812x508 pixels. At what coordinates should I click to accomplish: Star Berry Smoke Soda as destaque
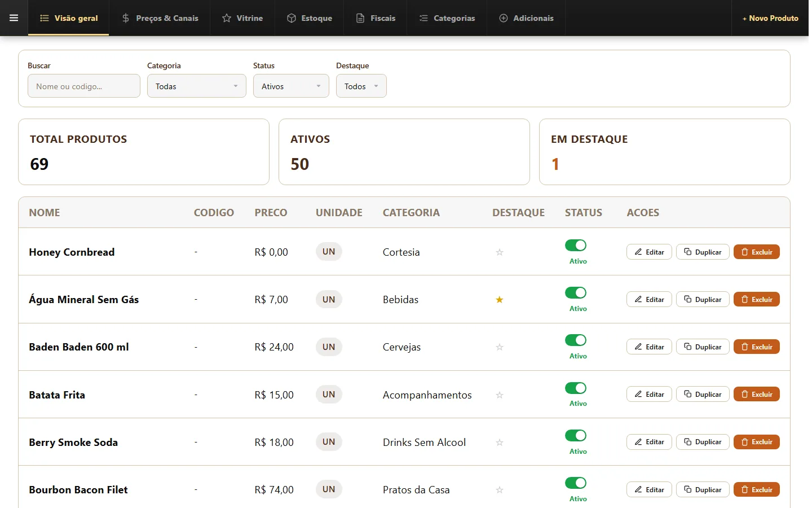pyautogui.click(x=500, y=443)
